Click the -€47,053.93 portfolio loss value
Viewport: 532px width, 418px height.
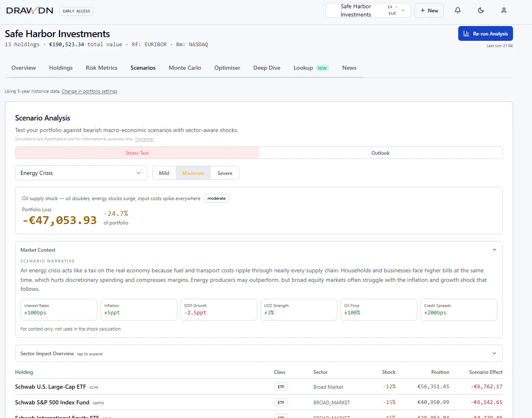pyautogui.click(x=59, y=220)
